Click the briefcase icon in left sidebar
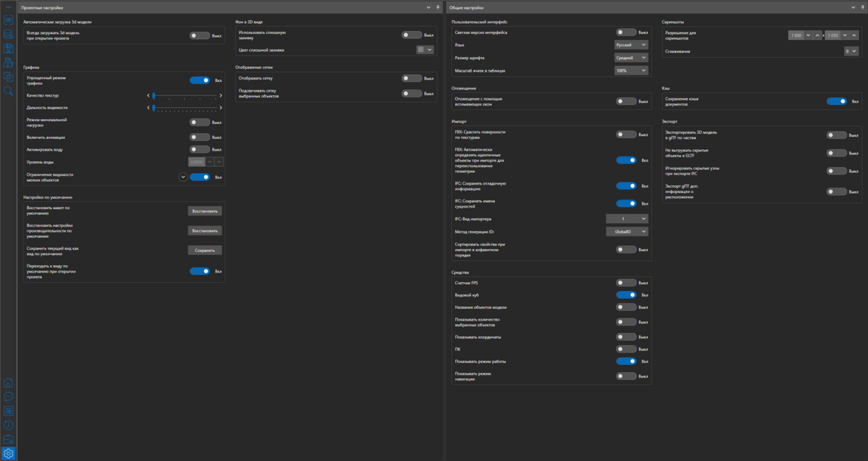The width and height of the screenshot is (868, 461). tap(8, 439)
